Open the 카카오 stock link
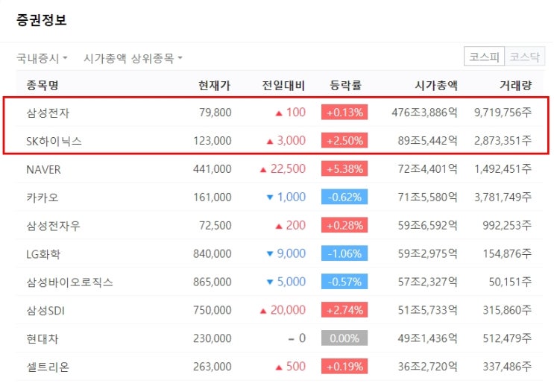The height and width of the screenshot is (392, 554). tap(43, 197)
